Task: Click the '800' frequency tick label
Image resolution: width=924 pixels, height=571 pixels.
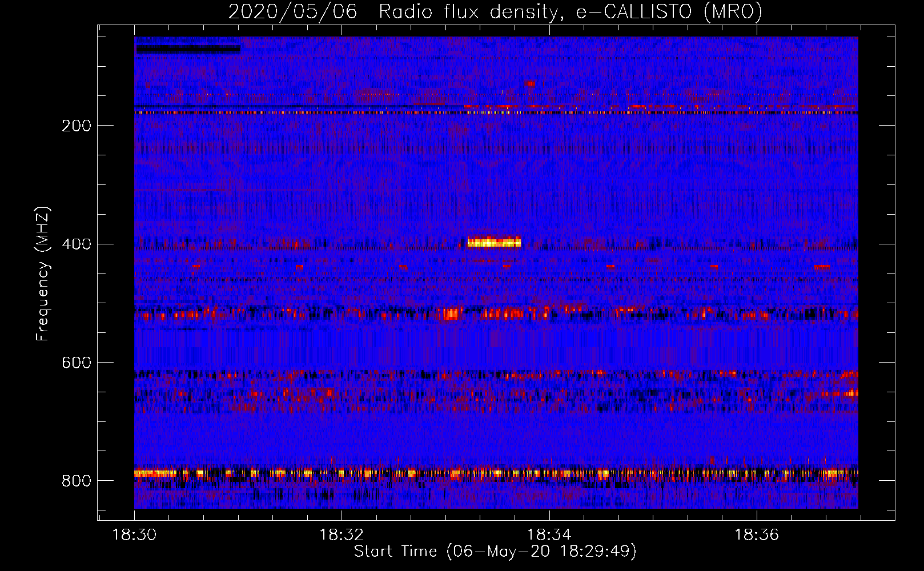Action: pos(77,481)
